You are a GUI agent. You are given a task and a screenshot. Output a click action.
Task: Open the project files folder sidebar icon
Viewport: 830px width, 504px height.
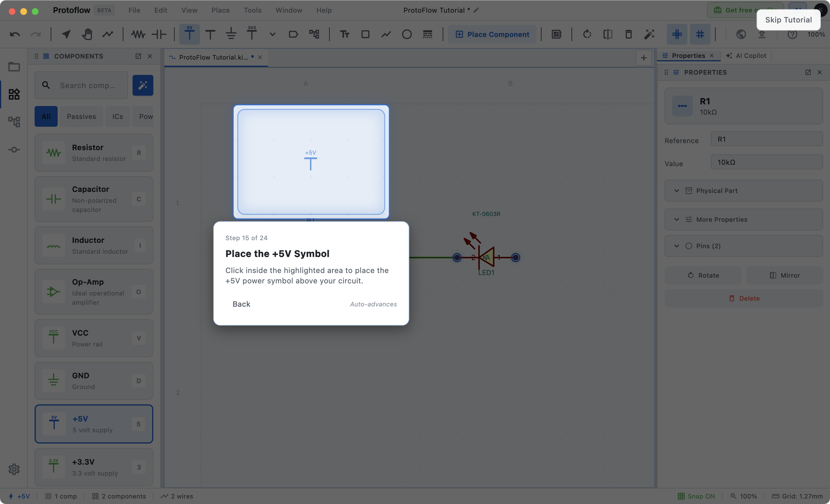14,67
